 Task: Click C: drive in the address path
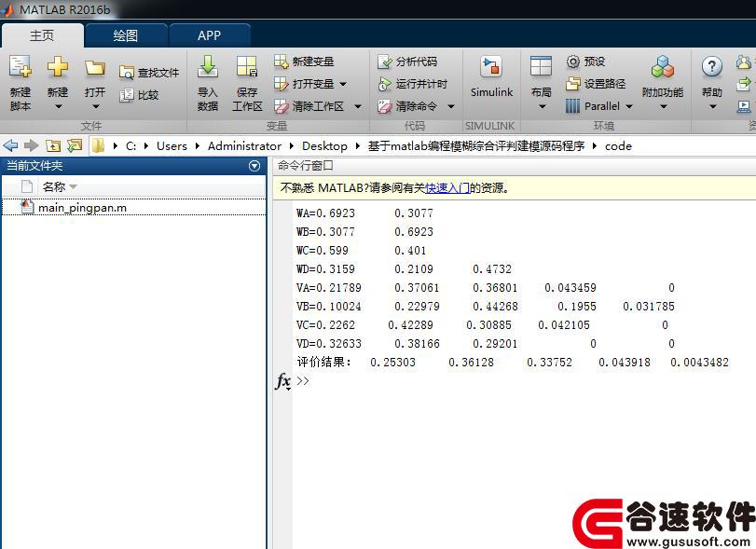point(131,145)
